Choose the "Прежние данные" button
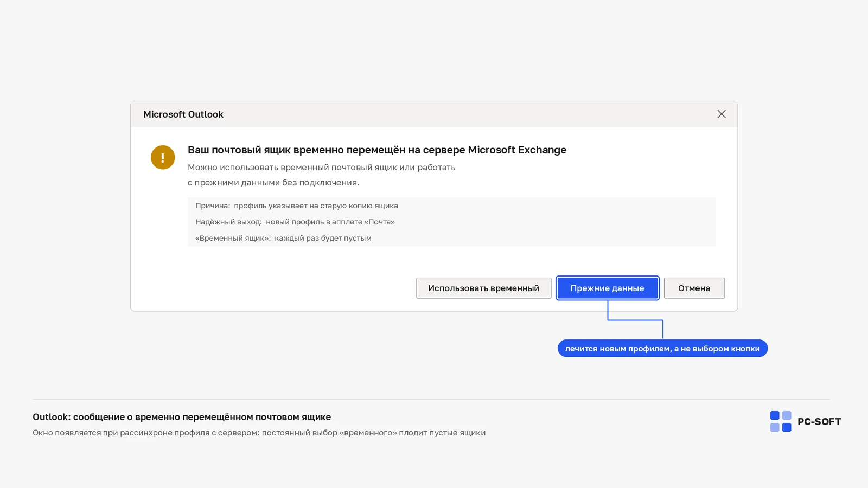 (607, 288)
